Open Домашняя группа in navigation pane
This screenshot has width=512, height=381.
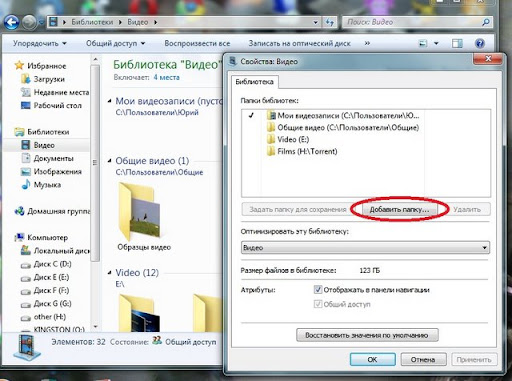(x=52, y=211)
